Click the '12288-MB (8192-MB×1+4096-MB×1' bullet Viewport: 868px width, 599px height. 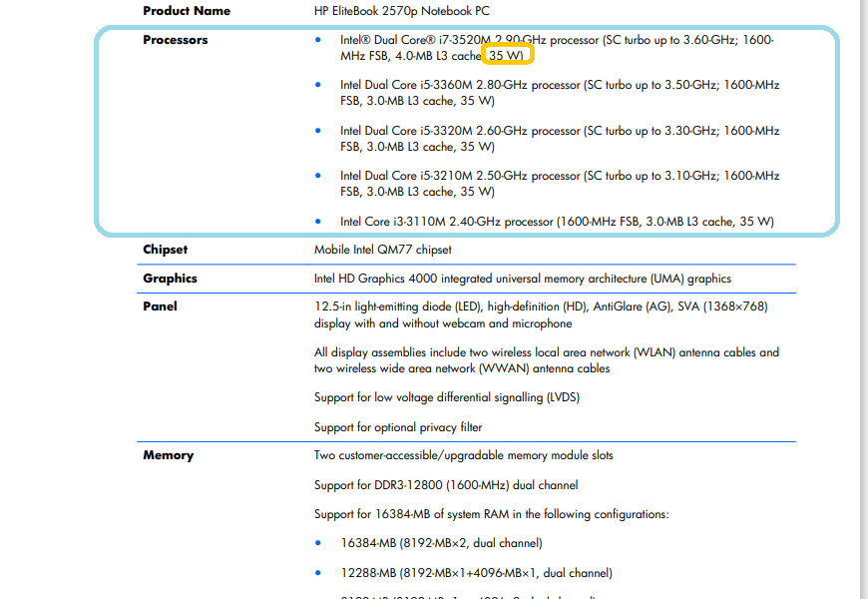click(476, 573)
